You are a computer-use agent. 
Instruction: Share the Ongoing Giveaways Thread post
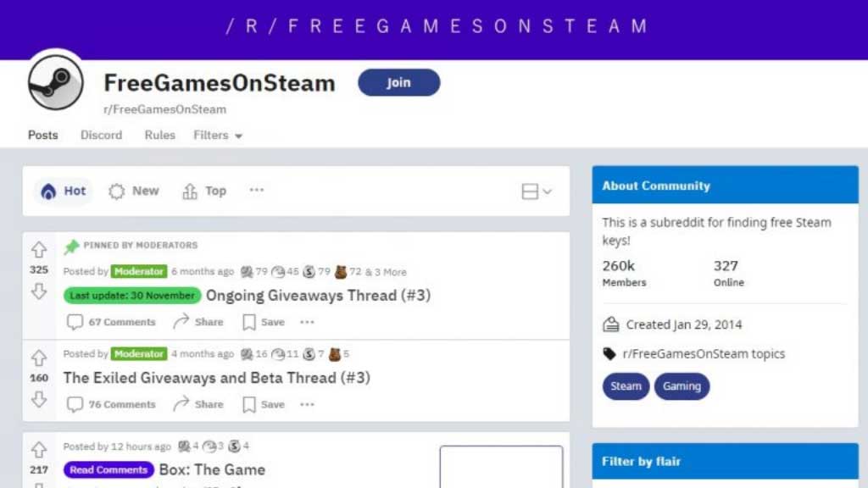point(198,322)
